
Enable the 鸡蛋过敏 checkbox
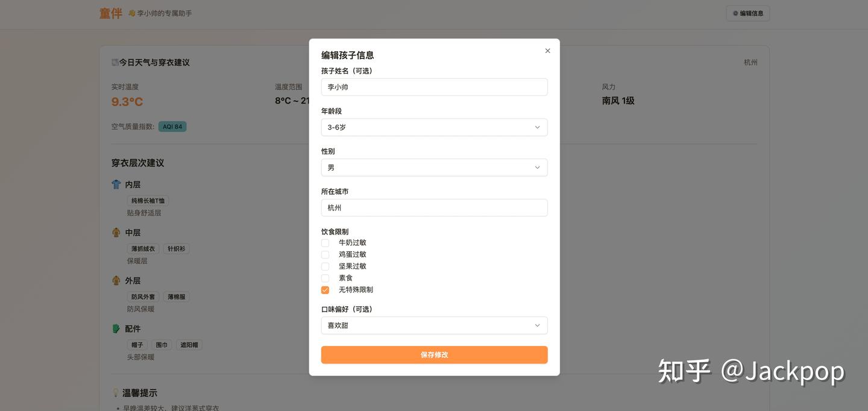325,254
